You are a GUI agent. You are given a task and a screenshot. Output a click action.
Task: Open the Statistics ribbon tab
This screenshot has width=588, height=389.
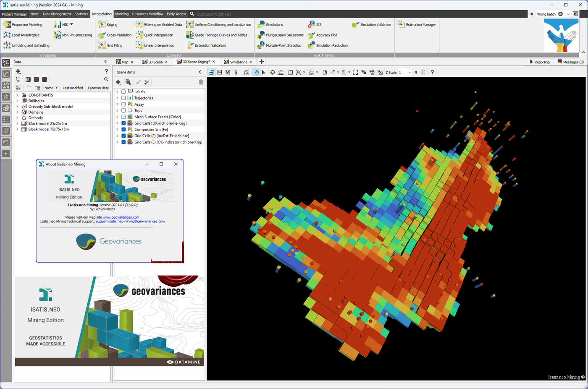tap(81, 14)
